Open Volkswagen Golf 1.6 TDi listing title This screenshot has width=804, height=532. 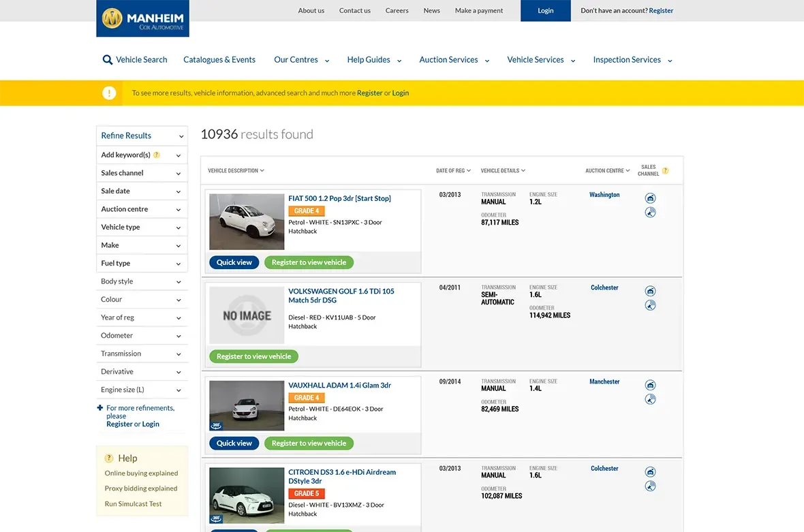[x=341, y=296]
